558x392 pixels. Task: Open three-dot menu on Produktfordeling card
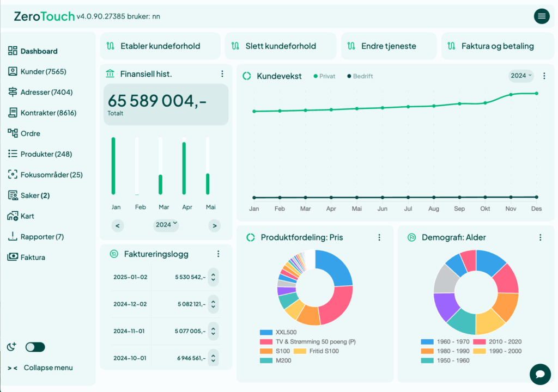coord(379,237)
